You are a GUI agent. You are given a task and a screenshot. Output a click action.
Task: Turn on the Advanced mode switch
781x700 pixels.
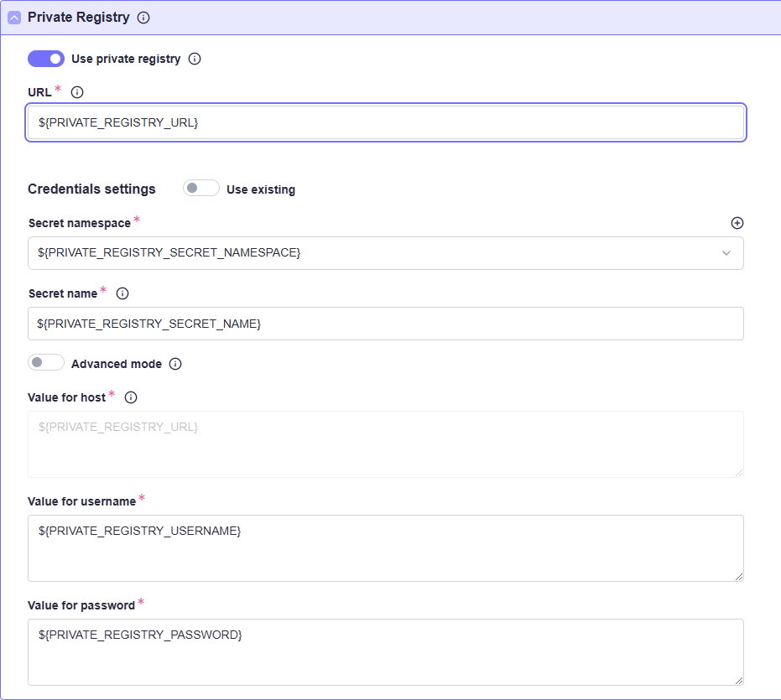click(46, 363)
